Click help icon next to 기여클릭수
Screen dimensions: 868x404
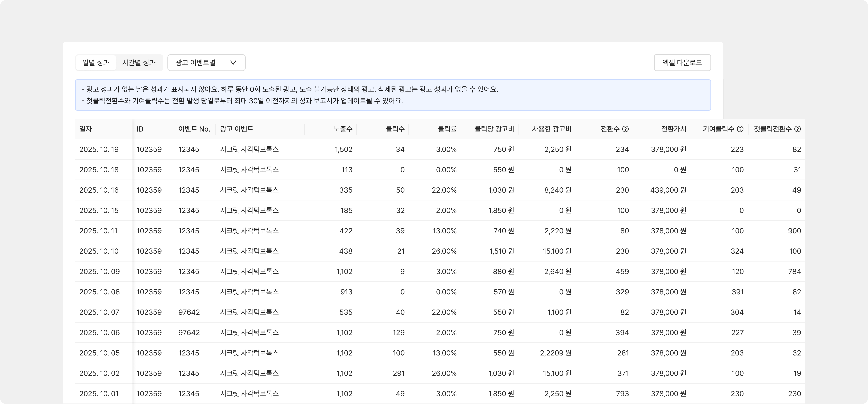point(740,129)
